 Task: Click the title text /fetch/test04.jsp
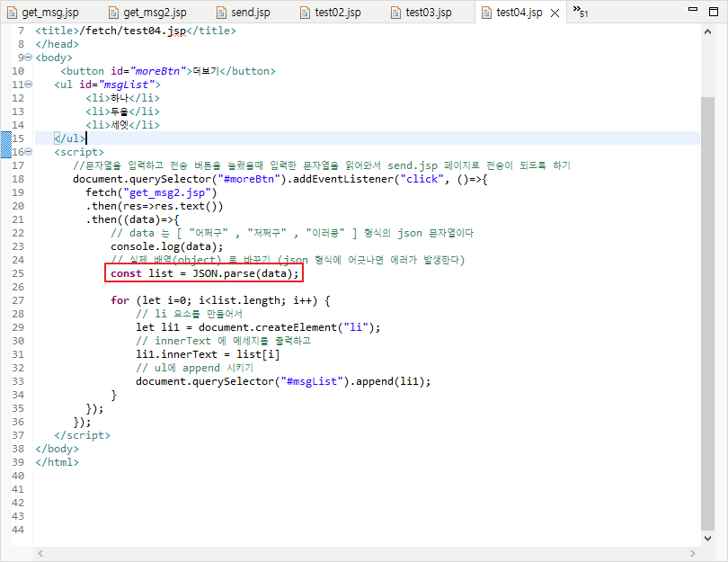tap(132, 31)
